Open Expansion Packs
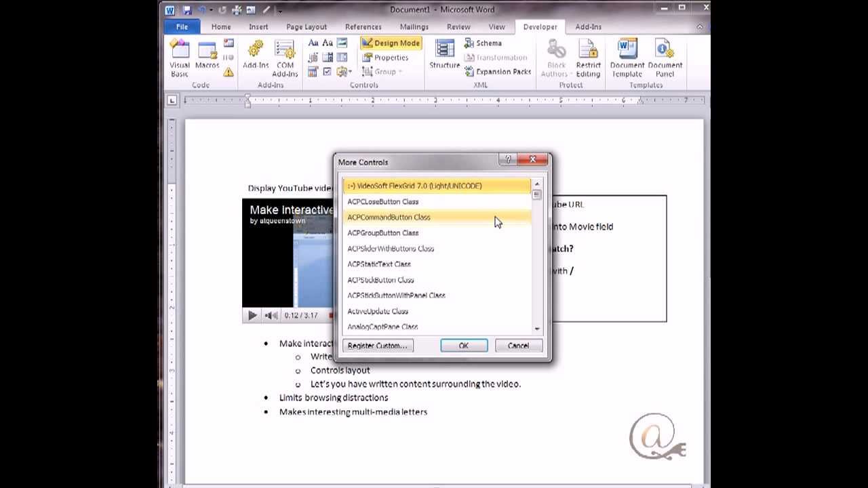The image size is (868, 488). point(497,72)
